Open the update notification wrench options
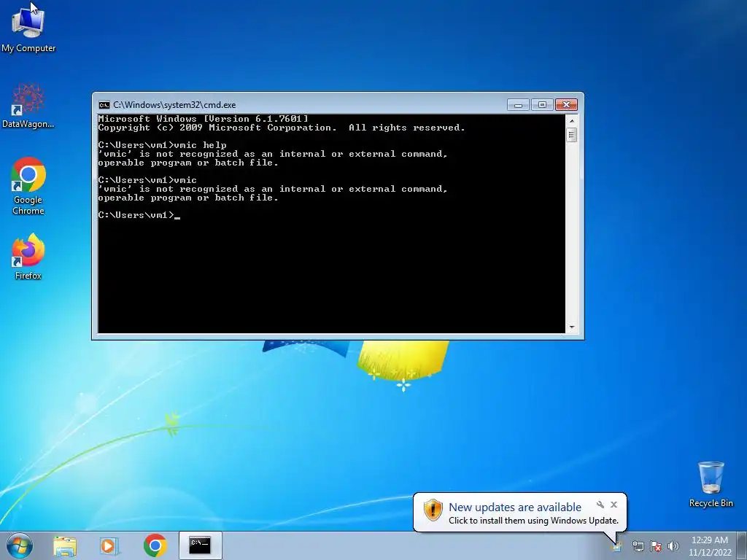747x560 pixels. point(600,505)
